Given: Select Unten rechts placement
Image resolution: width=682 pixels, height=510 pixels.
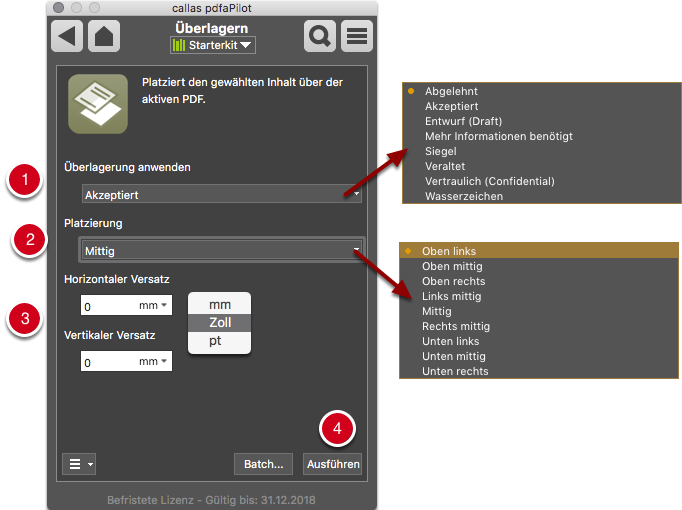Looking at the screenshot, I should 539,371.
